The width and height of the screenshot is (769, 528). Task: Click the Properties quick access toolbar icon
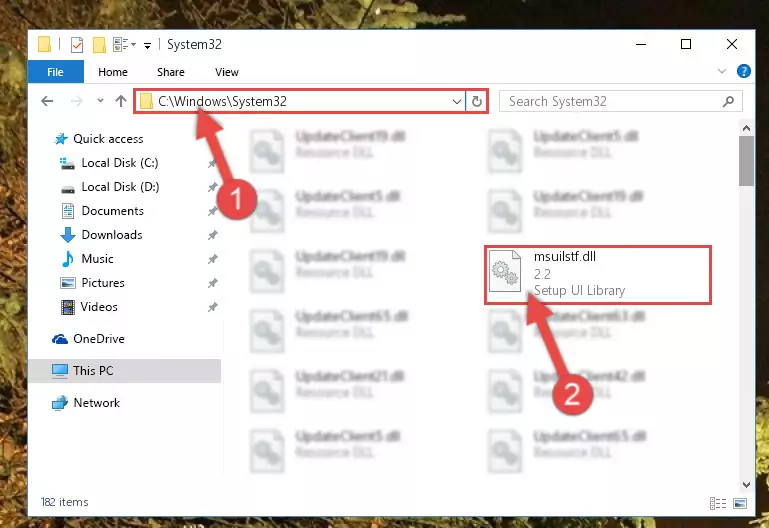pos(77,45)
